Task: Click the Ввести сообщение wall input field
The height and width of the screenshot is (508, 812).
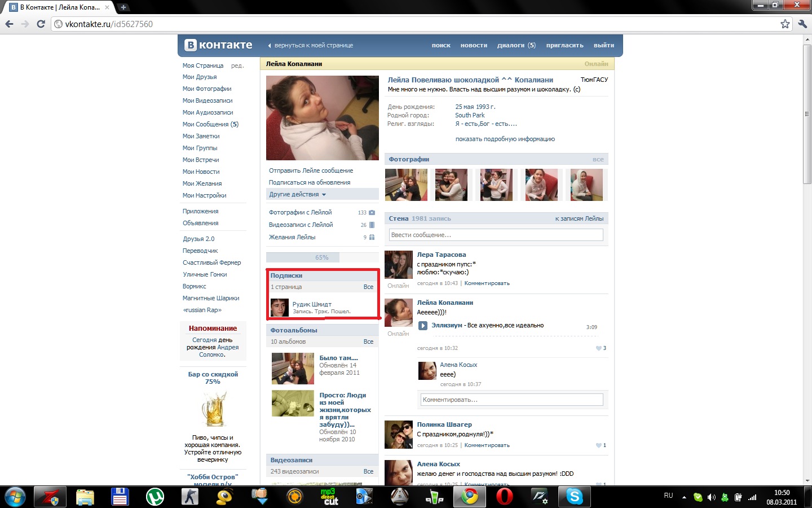Action: [x=496, y=235]
